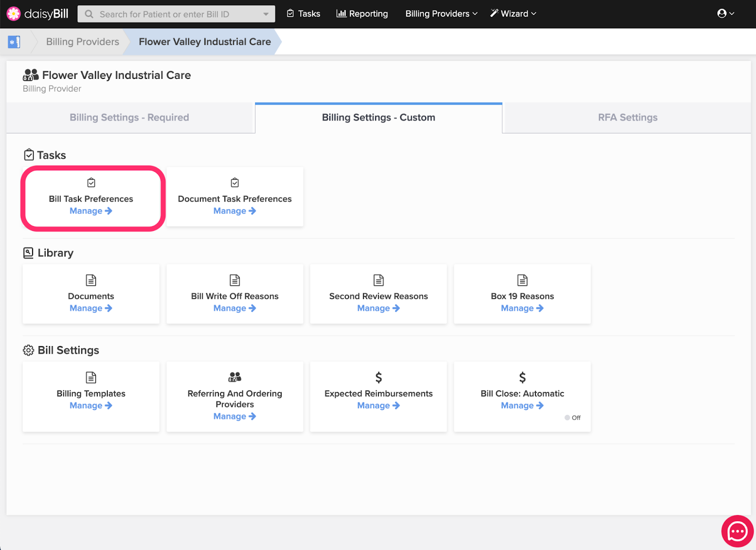The width and height of the screenshot is (756, 550).
Task: Expand the Billing Providers dropdown menu
Action: click(x=441, y=14)
